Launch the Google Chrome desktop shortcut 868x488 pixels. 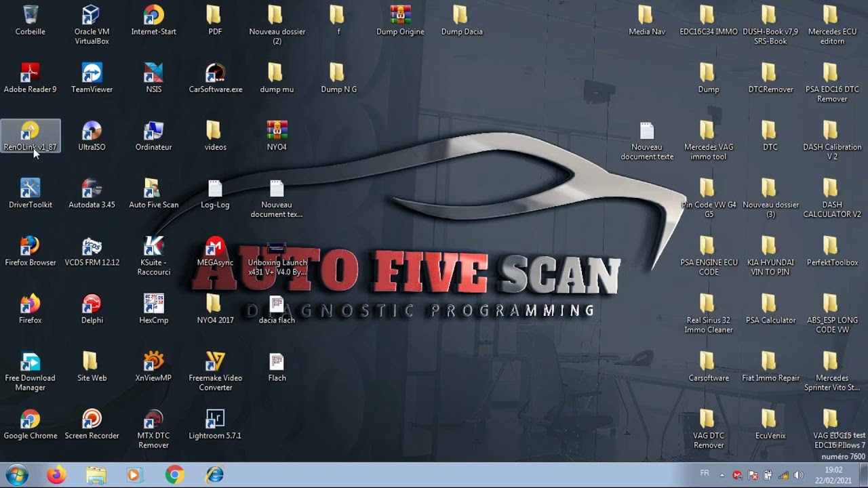pos(31,424)
